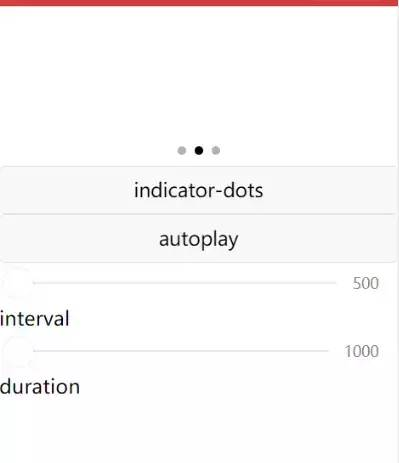Screen dimensions: 399x463
Task: Click the interval slider handle
Action: (x=18, y=283)
